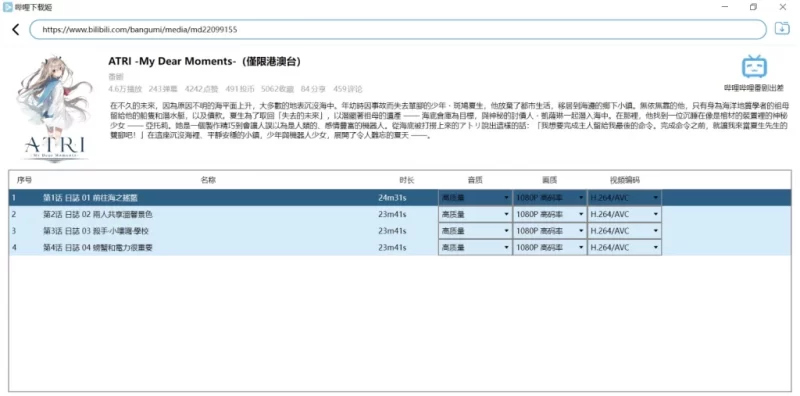
Task: Focus the bilibili URL input field
Action: pos(398,30)
